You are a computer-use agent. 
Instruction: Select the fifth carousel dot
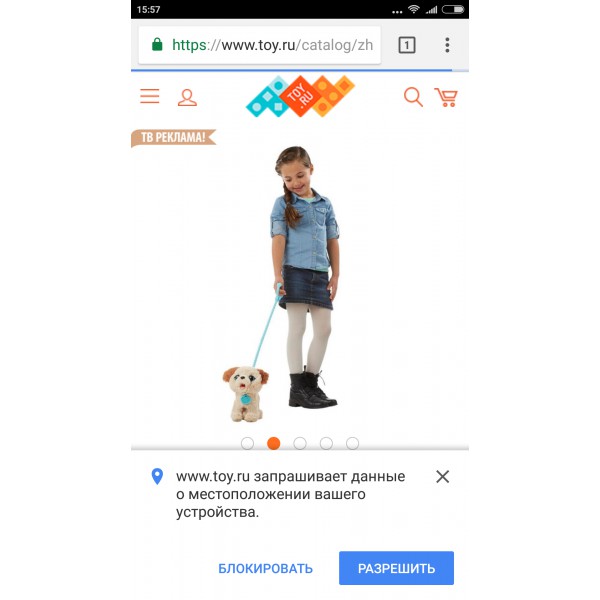pos(352,443)
